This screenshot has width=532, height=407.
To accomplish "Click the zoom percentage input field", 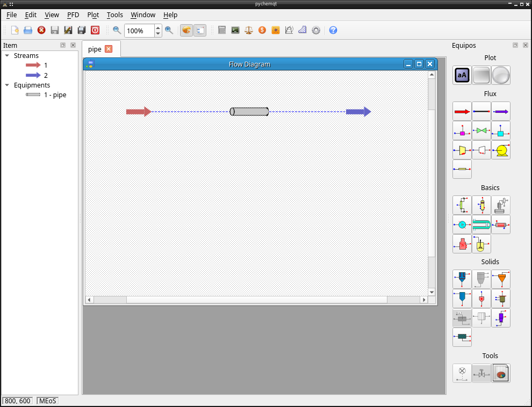I will (x=139, y=31).
